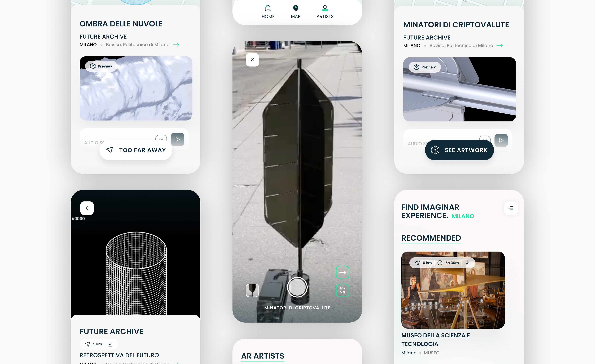Tap the next artwork arrow icon
Image resolution: width=595 pixels, height=364 pixels.
[342, 272]
